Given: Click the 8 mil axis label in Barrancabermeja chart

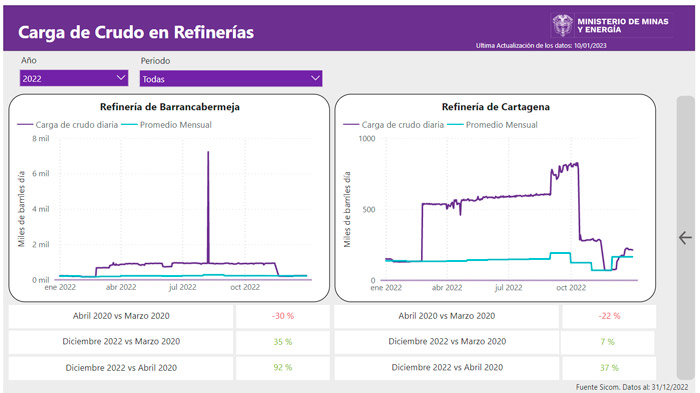Looking at the screenshot, I should pos(41,138).
